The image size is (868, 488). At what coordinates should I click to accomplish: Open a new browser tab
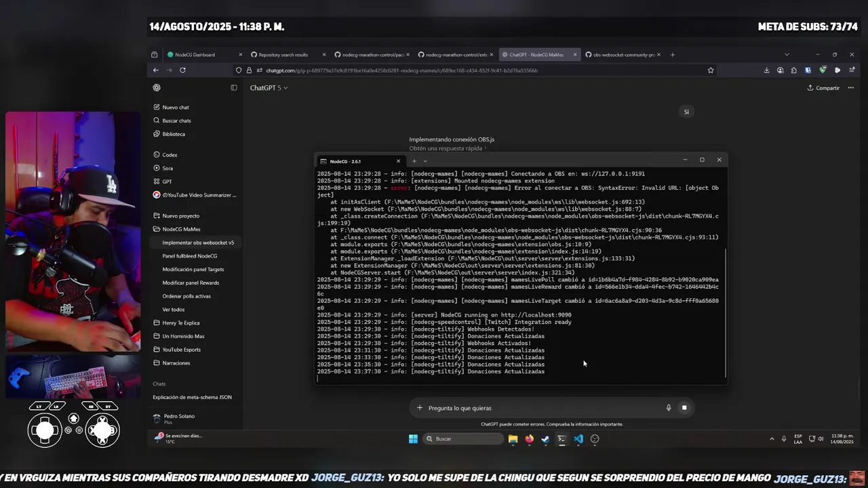click(672, 54)
